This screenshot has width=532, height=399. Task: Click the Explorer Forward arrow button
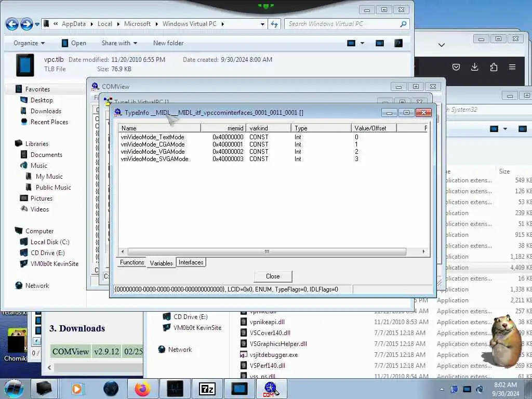pos(26,24)
